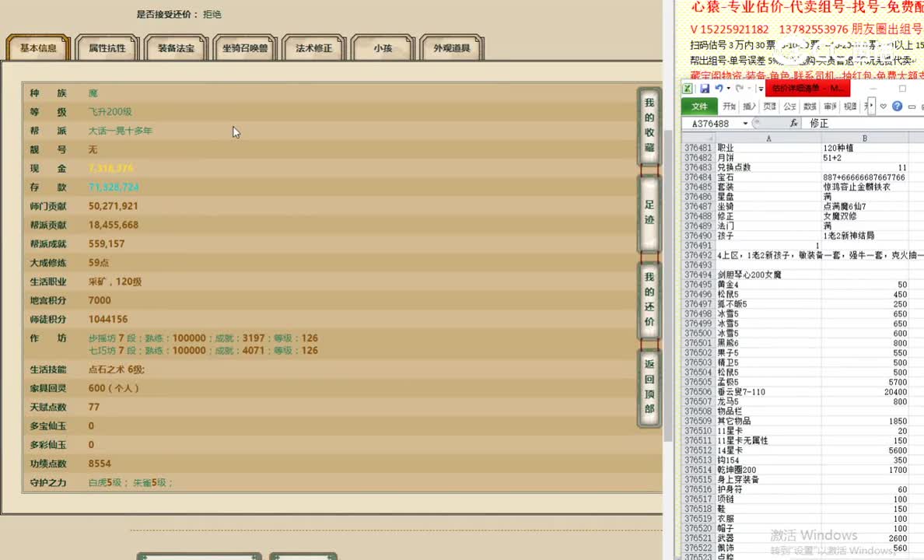Image resolution: width=924 pixels, height=560 pixels.
Task: Switch to the 插入 ribbon tab
Action: tap(749, 107)
